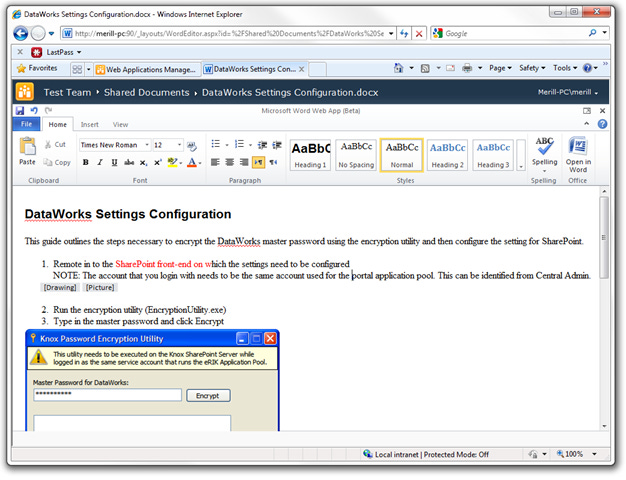Screen dimensions: 626x480
Task: Insert a bulleted list
Action: pyautogui.click(x=216, y=144)
